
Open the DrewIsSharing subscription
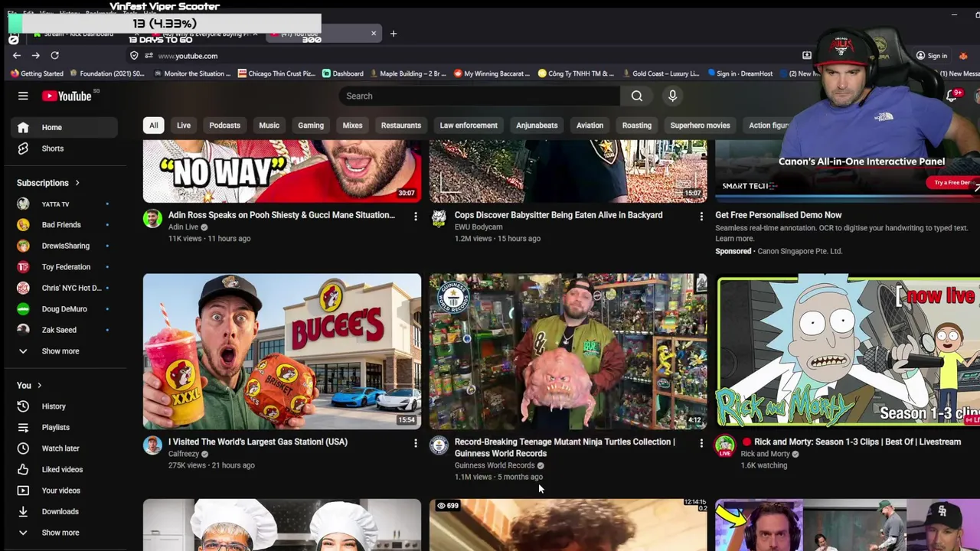tap(64, 246)
